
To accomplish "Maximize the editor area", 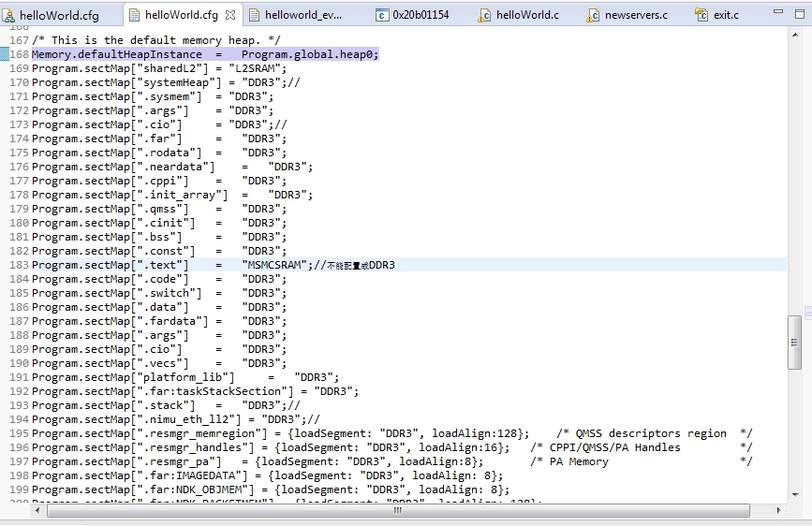I will [x=800, y=14].
